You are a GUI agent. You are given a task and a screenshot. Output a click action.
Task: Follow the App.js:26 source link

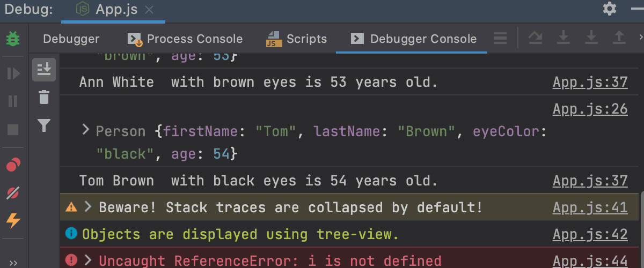[590, 109]
